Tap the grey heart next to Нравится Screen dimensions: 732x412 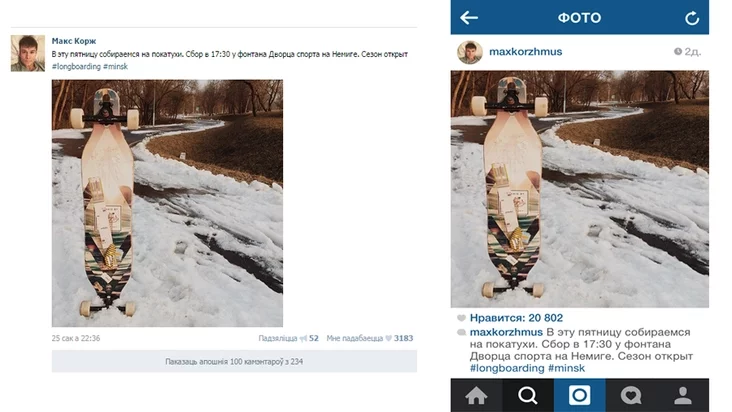tap(461, 318)
